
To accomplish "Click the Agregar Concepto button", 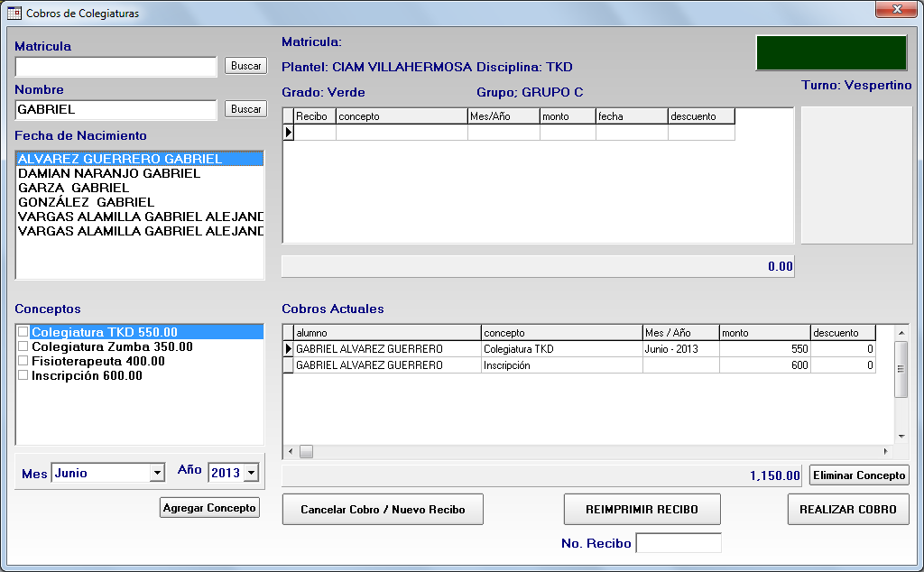I will coord(209,508).
